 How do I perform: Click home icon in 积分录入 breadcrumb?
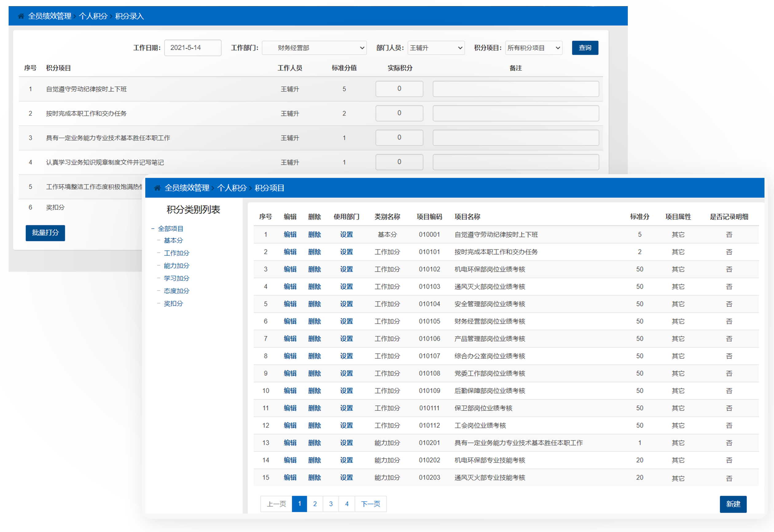coord(21,16)
